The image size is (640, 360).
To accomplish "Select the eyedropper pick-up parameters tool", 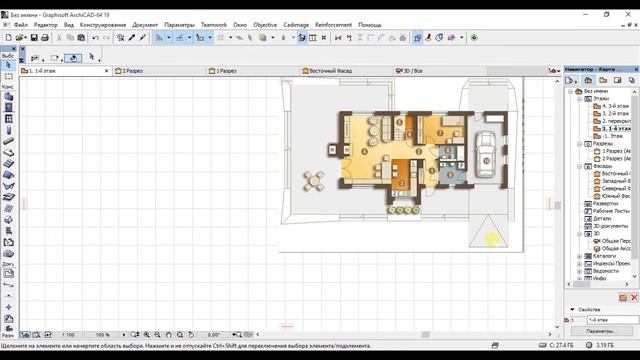I will pos(132,38).
